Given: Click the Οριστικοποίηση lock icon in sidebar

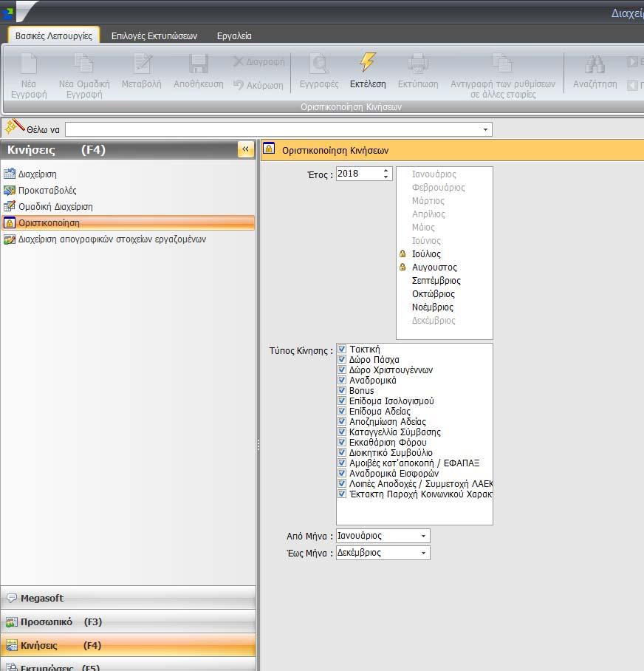Looking at the screenshot, I should pos(10,222).
